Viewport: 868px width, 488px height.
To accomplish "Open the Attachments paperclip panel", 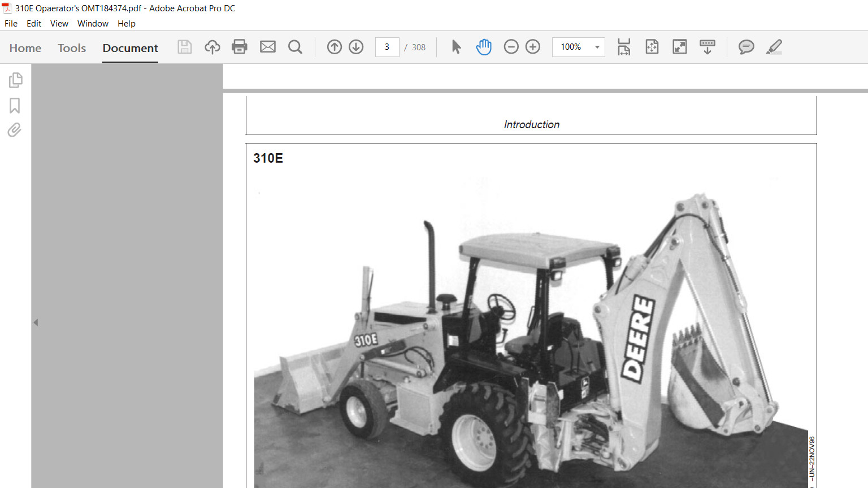I will click(15, 130).
